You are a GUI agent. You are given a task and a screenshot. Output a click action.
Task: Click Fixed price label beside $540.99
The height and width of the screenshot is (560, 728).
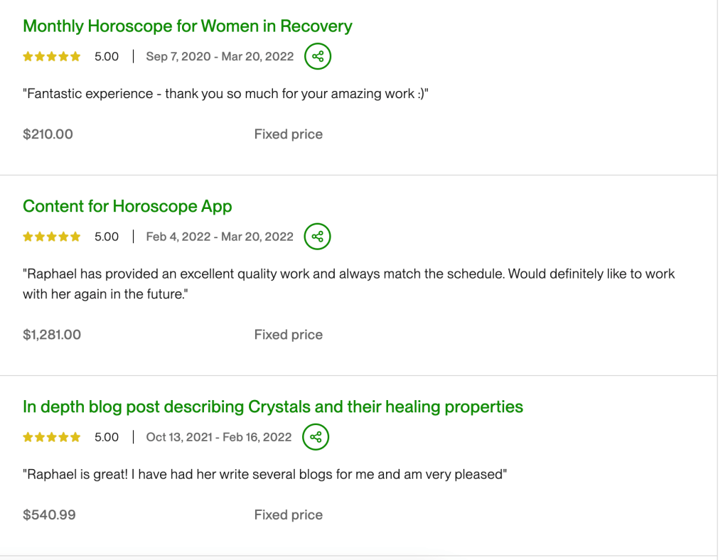tap(288, 515)
